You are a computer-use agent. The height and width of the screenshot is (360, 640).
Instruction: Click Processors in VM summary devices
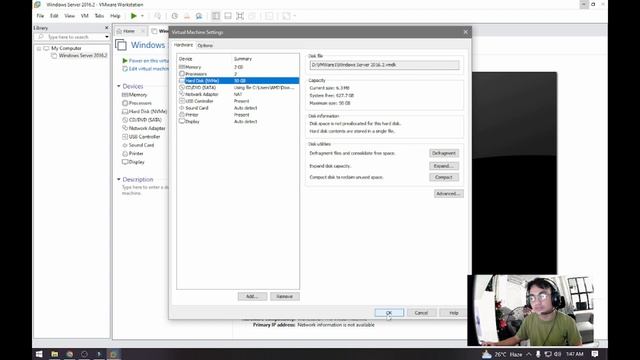click(x=140, y=103)
